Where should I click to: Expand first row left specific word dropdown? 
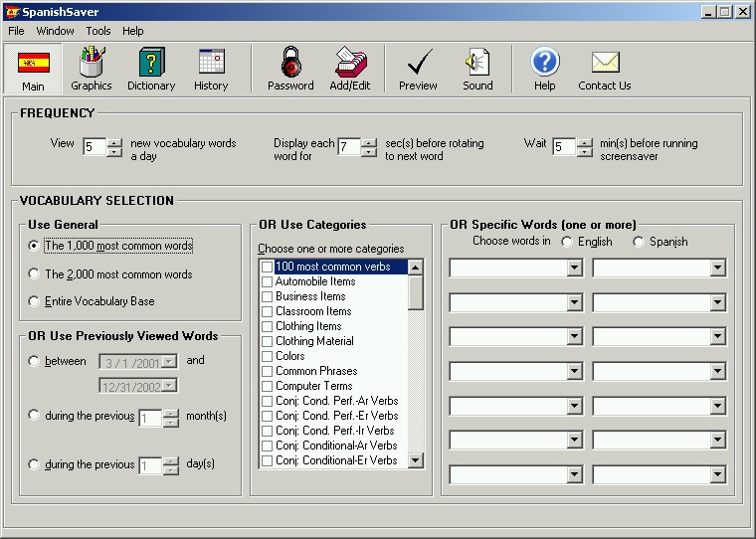tap(574, 268)
